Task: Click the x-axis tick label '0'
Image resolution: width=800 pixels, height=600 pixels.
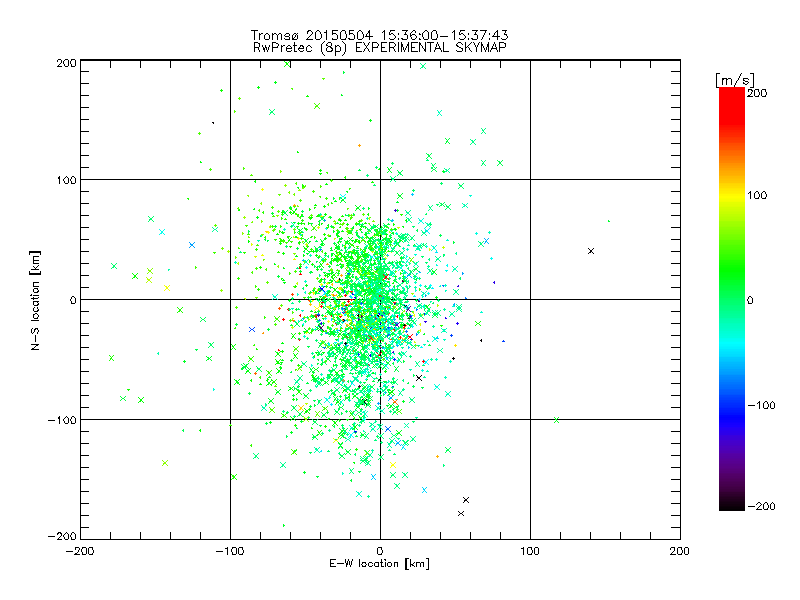Action: (380, 551)
